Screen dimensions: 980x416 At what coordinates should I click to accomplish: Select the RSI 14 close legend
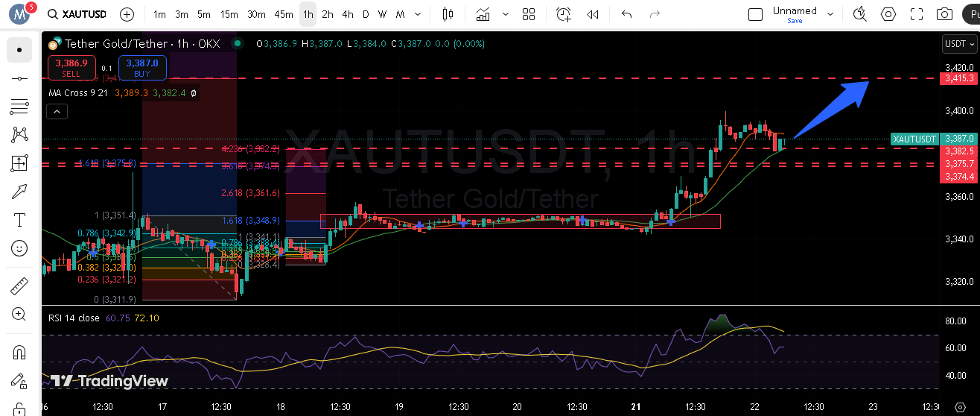pyautogui.click(x=74, y=318)
